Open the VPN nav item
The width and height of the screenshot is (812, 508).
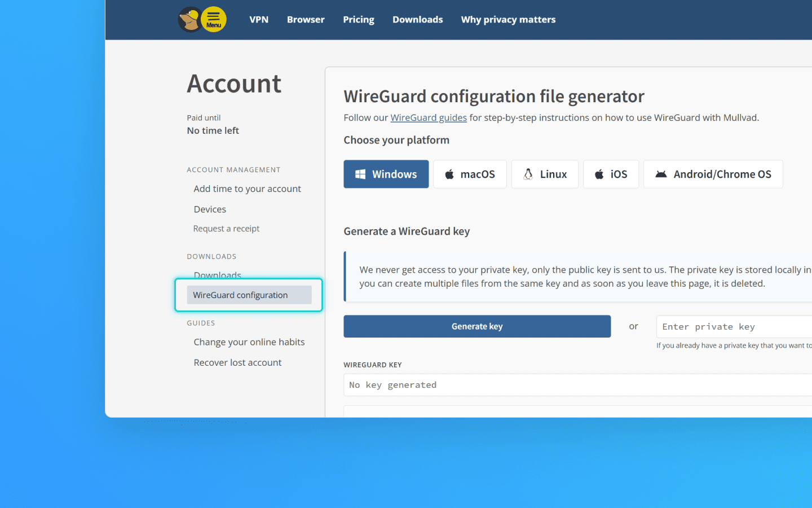[259, 19]
